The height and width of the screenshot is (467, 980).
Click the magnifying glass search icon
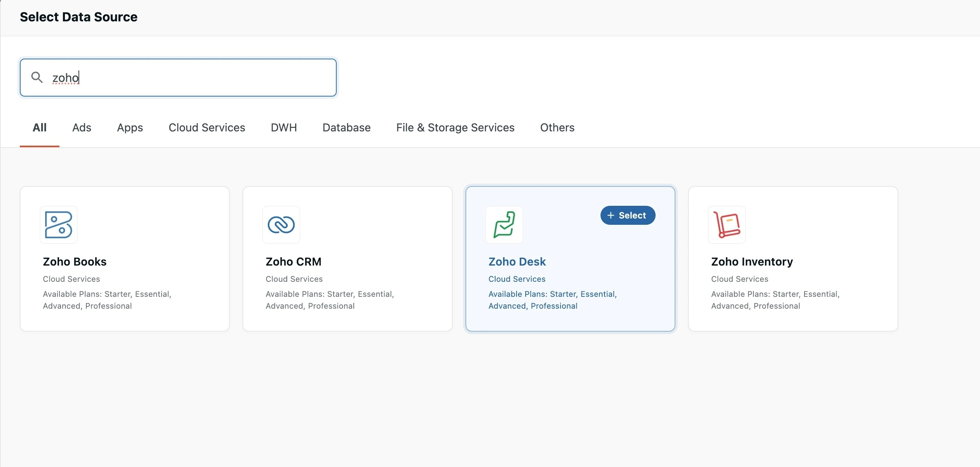37,77
